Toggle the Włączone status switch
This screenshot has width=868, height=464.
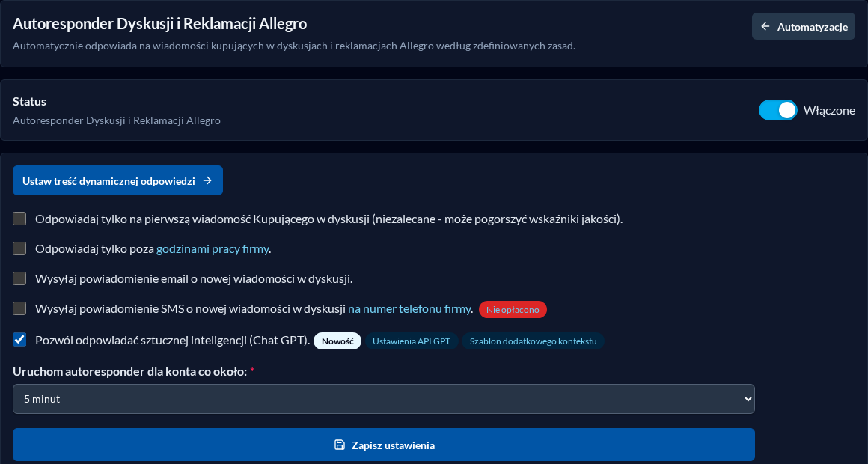click(x=777, y=110)
